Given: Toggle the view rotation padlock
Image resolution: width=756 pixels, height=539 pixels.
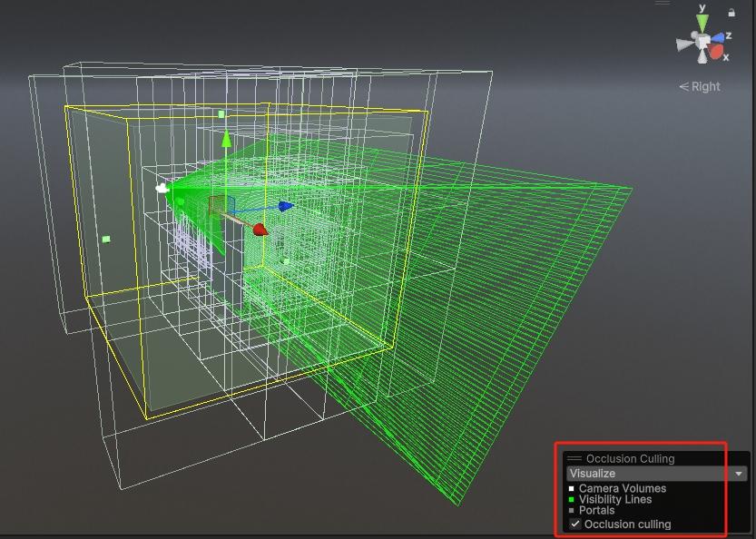Looking at the screenshot, I should point(732,12).
